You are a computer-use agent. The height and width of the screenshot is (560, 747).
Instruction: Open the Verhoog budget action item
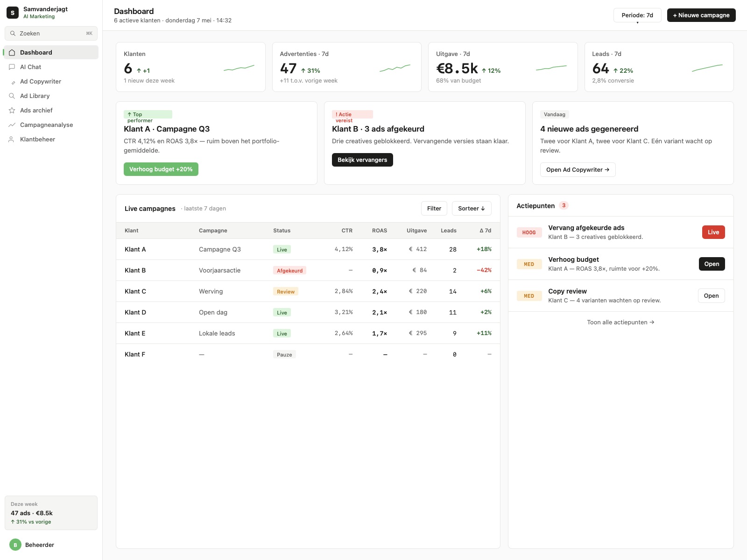point(712,264)
